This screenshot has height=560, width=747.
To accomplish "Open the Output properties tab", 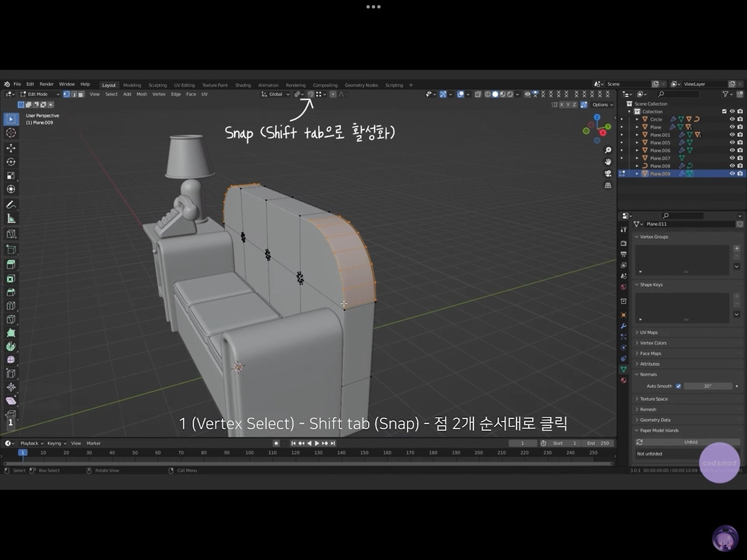I will tap(623, 254).
